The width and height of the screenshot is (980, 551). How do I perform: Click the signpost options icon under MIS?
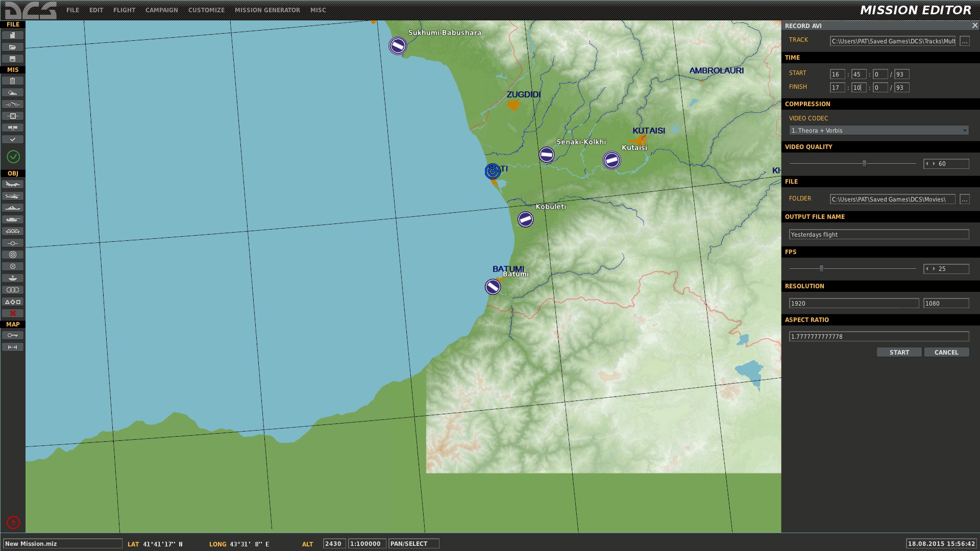tap(13, 128)
